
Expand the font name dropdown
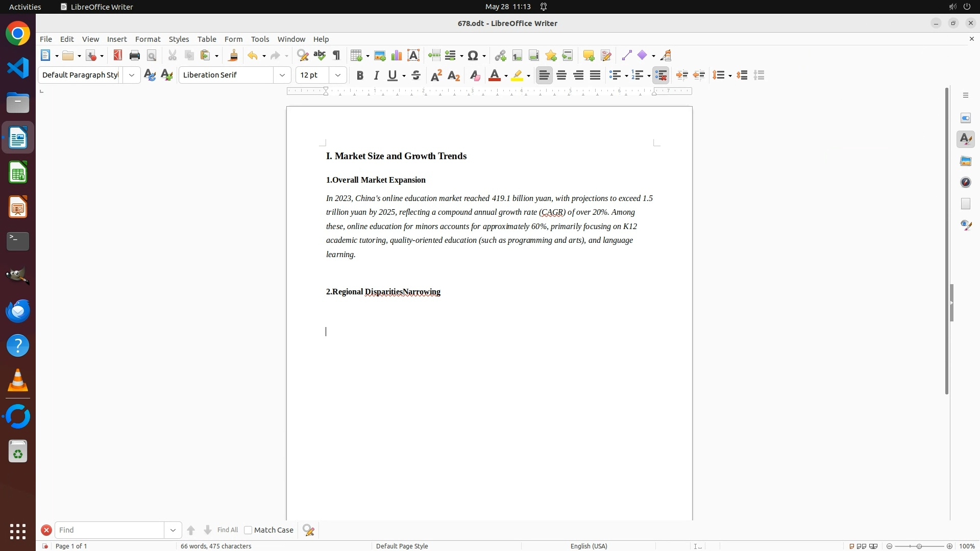pyautogui.click(x=282, y=75)
